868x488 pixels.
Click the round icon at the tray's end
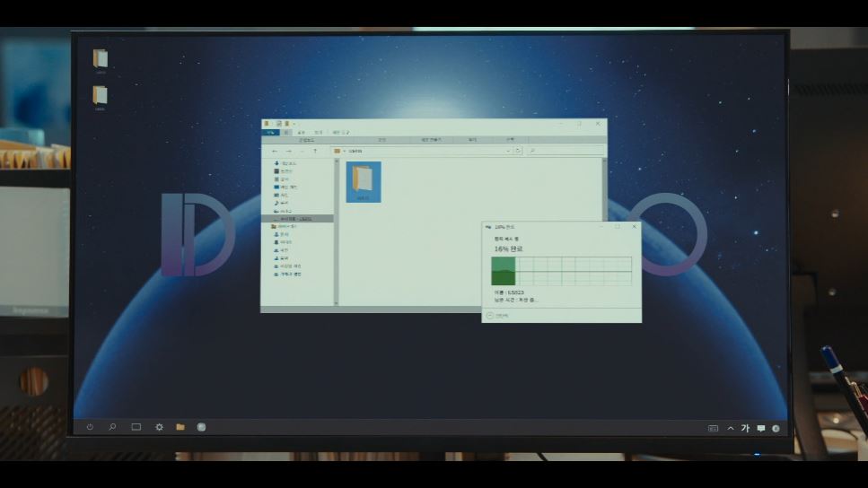click(x=776, y=428)
